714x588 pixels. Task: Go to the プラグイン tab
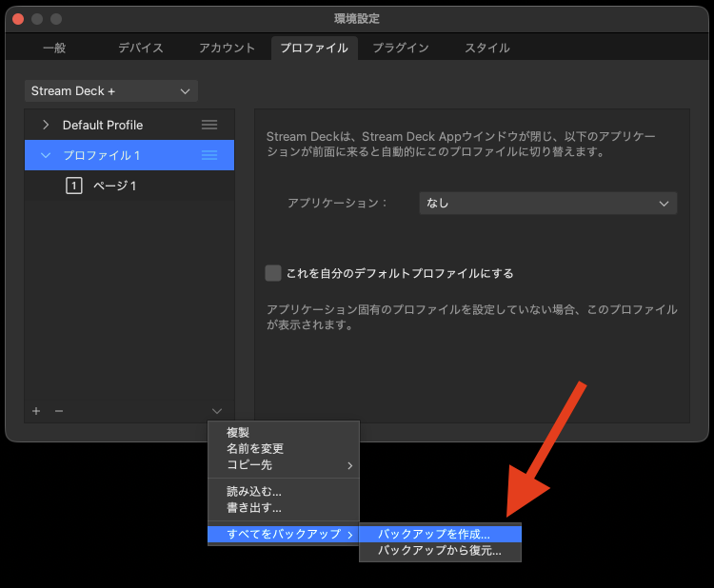click(401, 48)
